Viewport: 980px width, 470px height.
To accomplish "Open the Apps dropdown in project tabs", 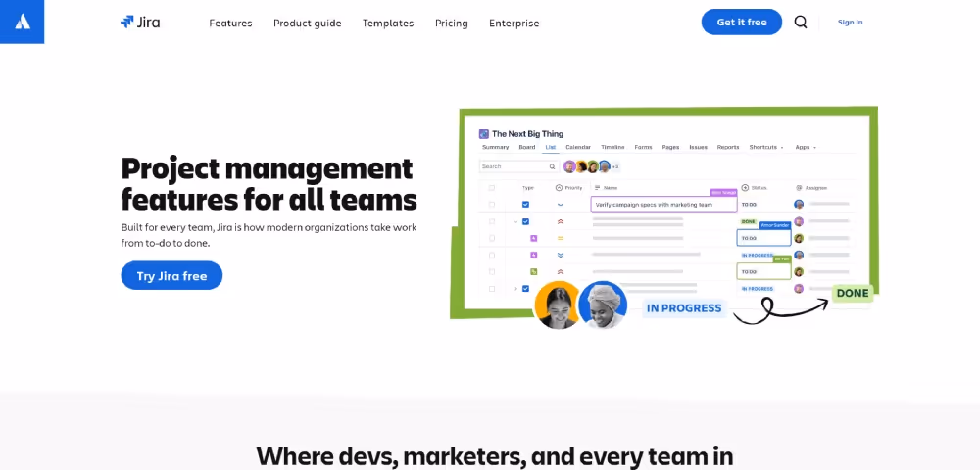I will coord(806,147).
